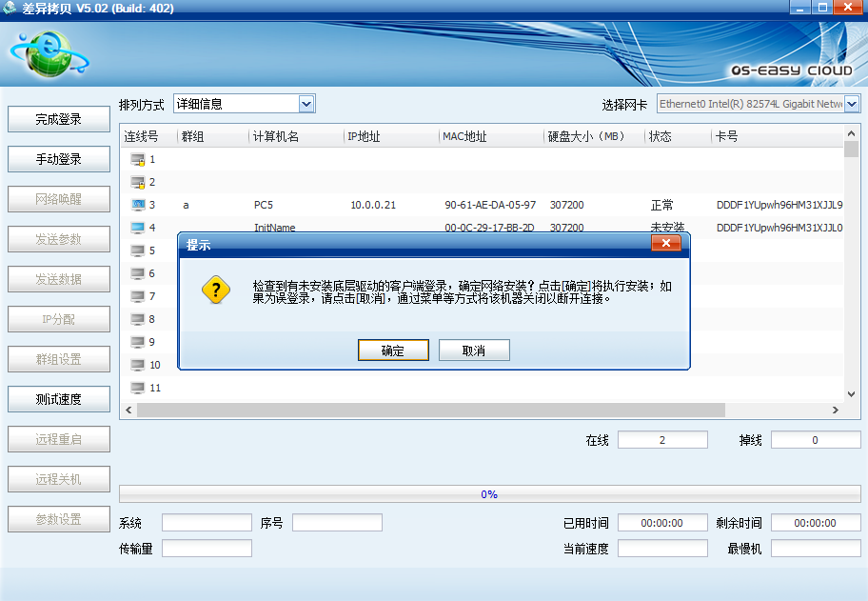Open the 排列方式 dropdown list
The width and height of the screenshot is (868, 601).
[x=306, y=104]
